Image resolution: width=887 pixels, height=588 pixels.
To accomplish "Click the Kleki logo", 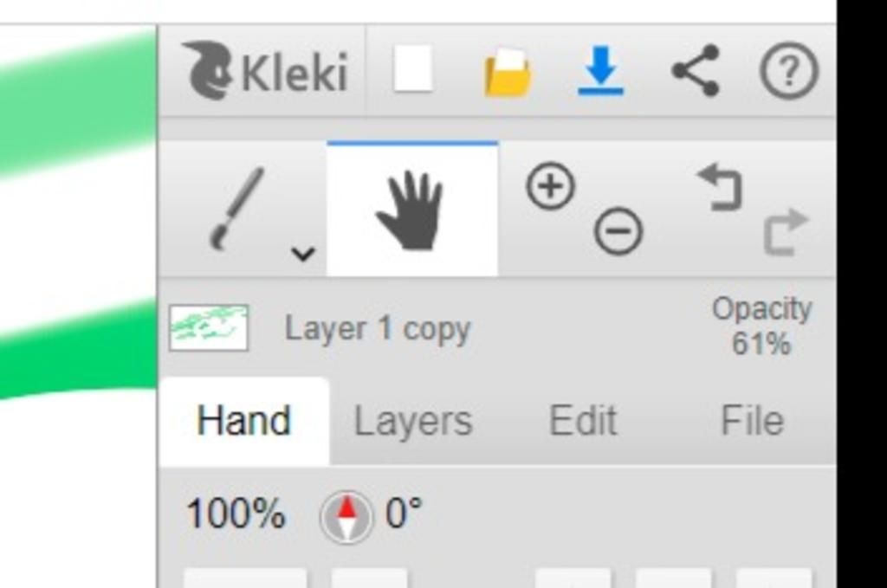I will (264, 71).
